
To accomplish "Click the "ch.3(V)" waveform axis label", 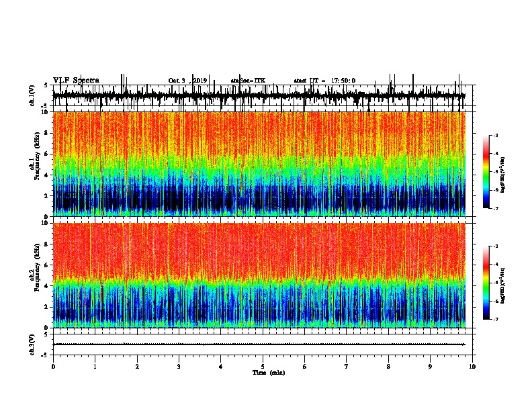I will pyautogui.click(x=32, y=345).
